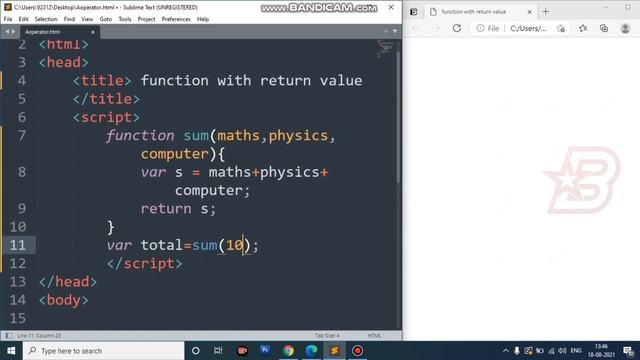This screenshot has height=360, width=640.
Task: Toggle the side bar icon in status bar
Action: (x=9, y=336)
